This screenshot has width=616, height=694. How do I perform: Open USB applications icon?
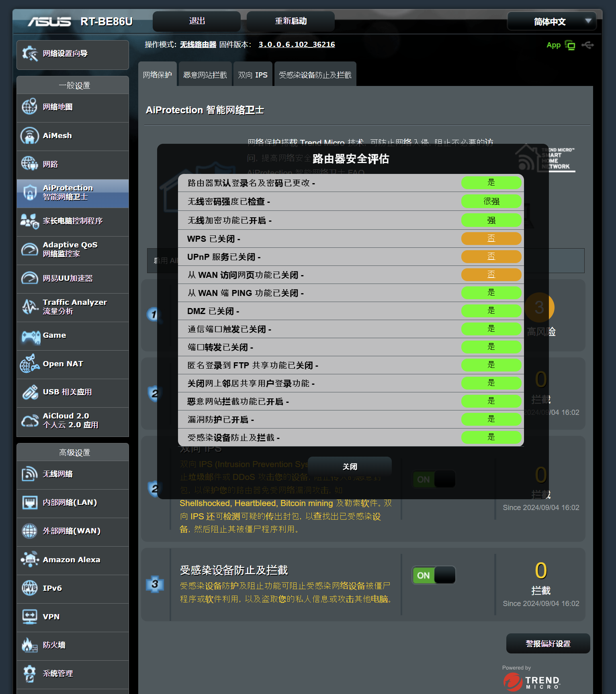29,392
